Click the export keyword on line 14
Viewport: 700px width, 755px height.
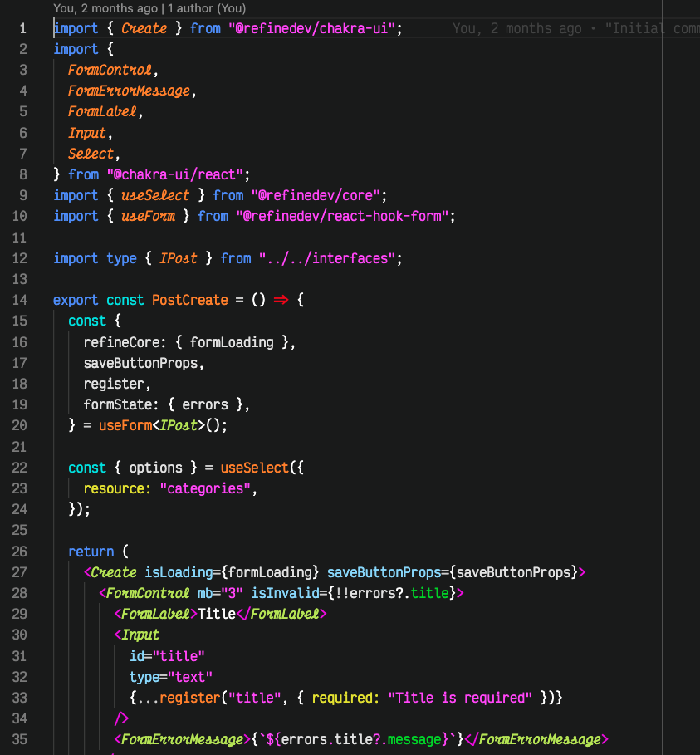(x=76, y=300)
